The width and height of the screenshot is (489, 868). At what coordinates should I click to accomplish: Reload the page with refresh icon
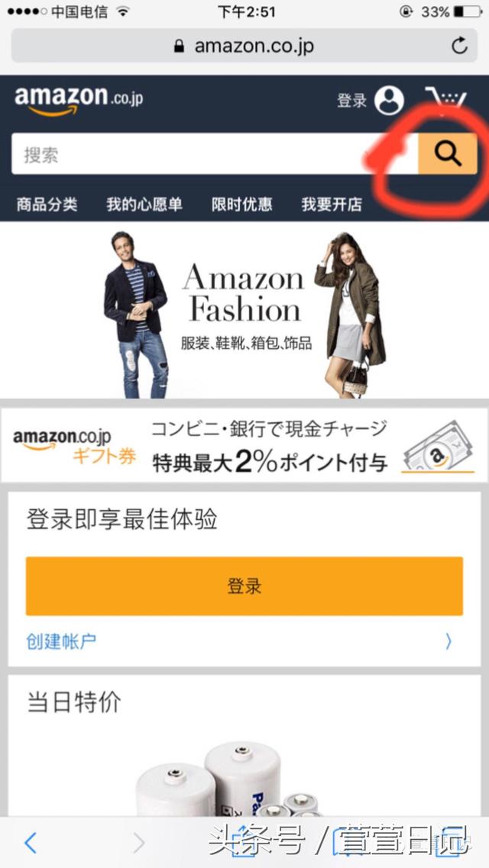coord(459,45)
